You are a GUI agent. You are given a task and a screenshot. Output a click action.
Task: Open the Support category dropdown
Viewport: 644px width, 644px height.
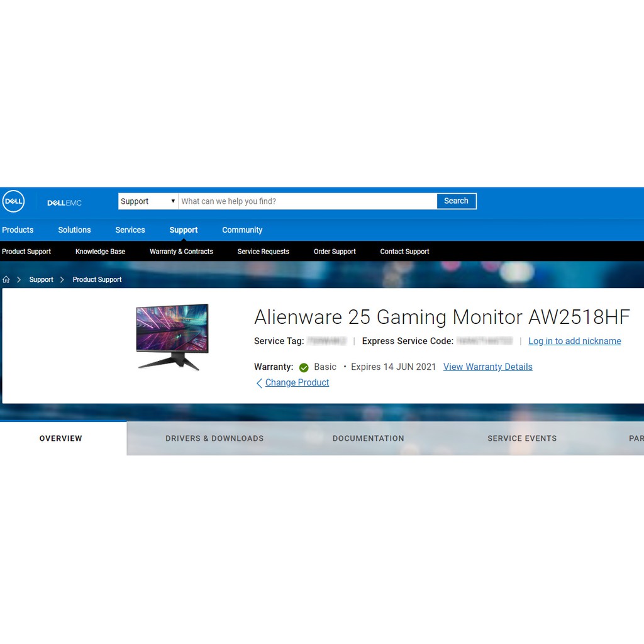148,201
